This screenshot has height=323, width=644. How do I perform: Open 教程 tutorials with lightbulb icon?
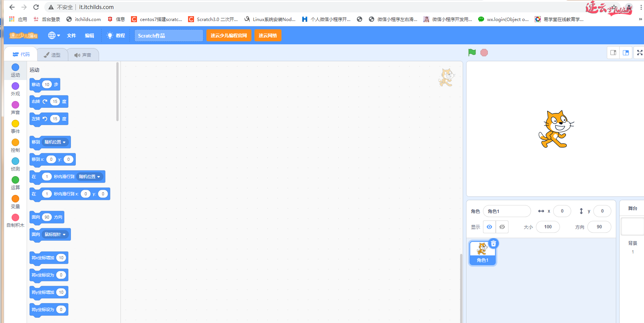[116, 36]
